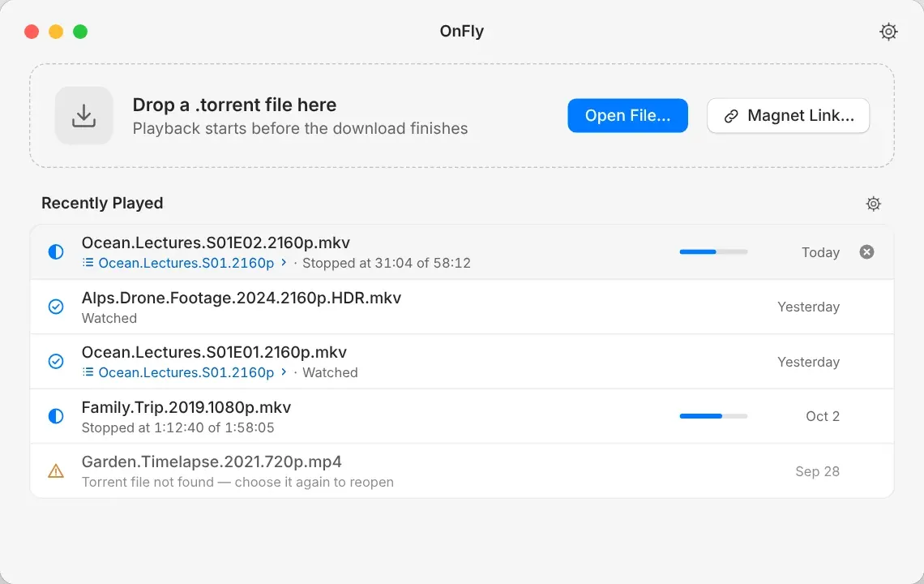Screen dimensions: 924x584
Task: Select Ocean.Lectures.S01E02.2160p.mkv file name
Action: tap(216, 243)
